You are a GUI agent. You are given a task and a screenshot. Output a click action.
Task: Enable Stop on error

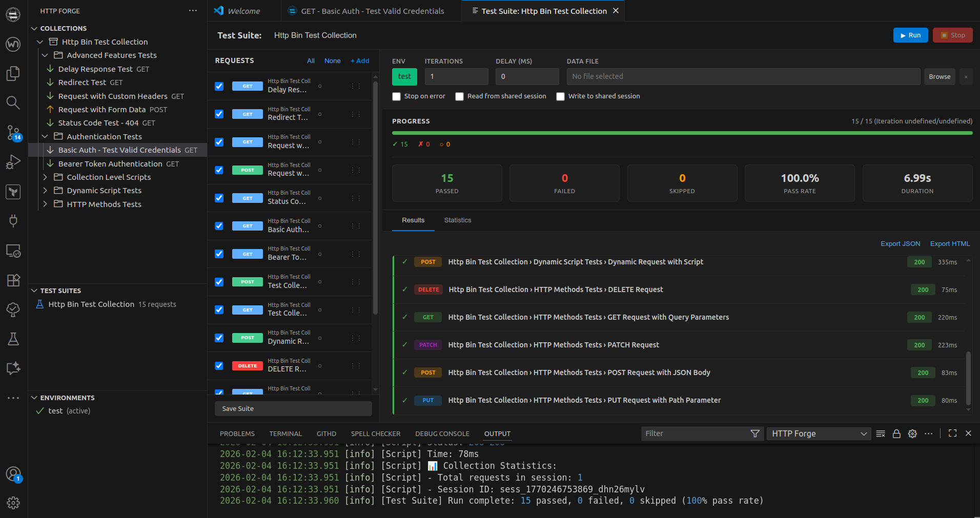(396, 96)
